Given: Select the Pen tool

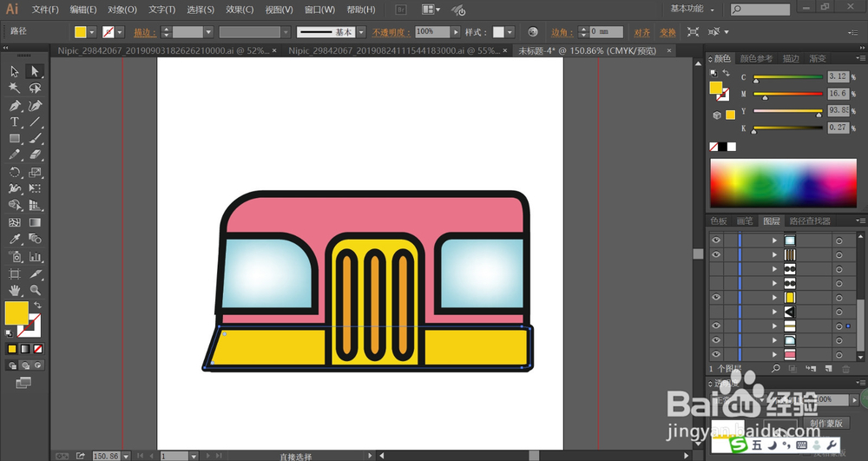Looking at the screenshot, I should click(x=15, y=105).
